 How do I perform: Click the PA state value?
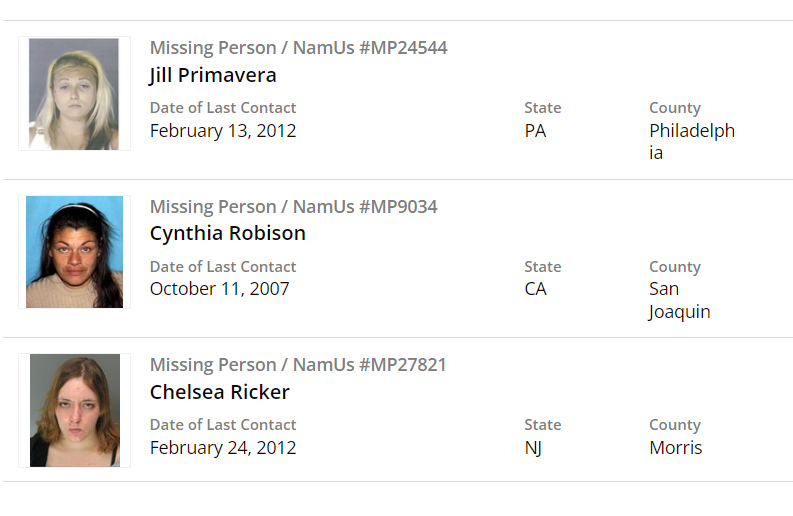click(535, 130)
